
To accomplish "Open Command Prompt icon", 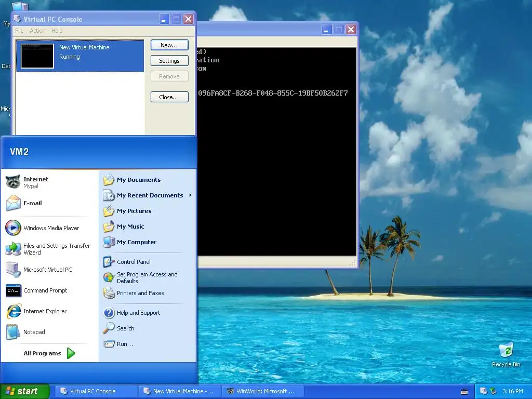I will pos(13,290).
